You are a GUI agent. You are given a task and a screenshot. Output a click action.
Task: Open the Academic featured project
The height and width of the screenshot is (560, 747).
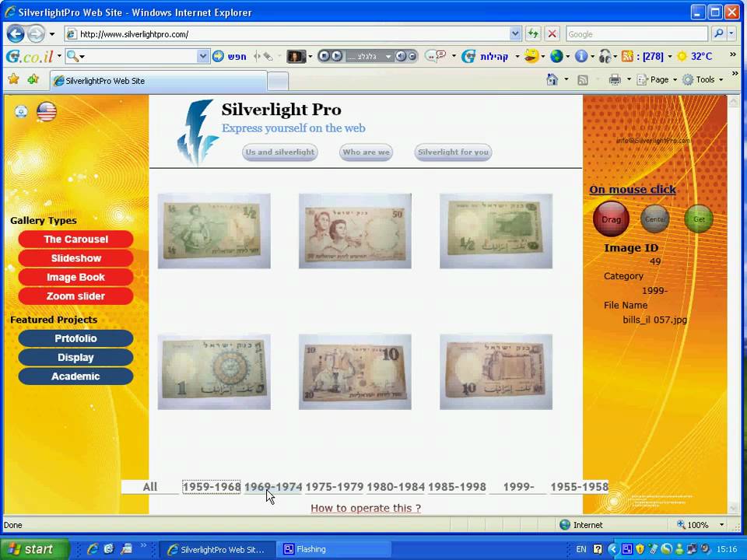point(75,376)
